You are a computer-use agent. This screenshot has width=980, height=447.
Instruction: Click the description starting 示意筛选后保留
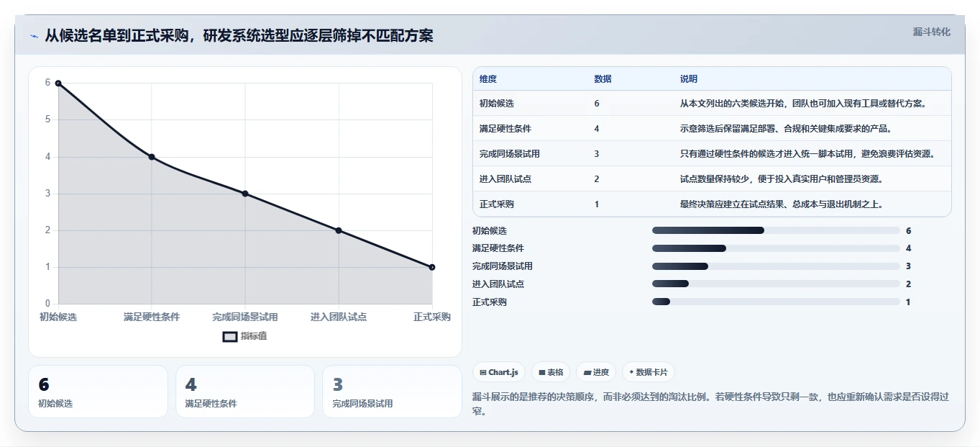click(x=787, y=129)
